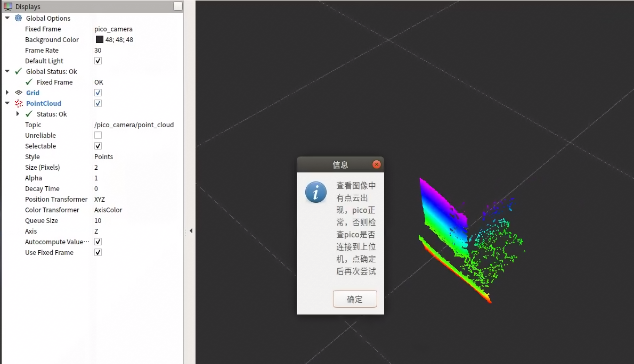Collapse the Global Options tree section

7,18
